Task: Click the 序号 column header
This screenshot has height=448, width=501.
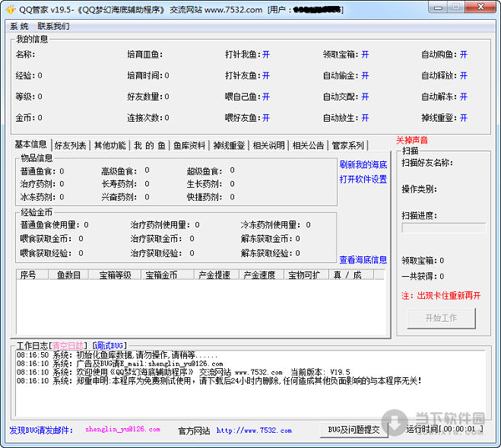Action: tap(33, 275)
